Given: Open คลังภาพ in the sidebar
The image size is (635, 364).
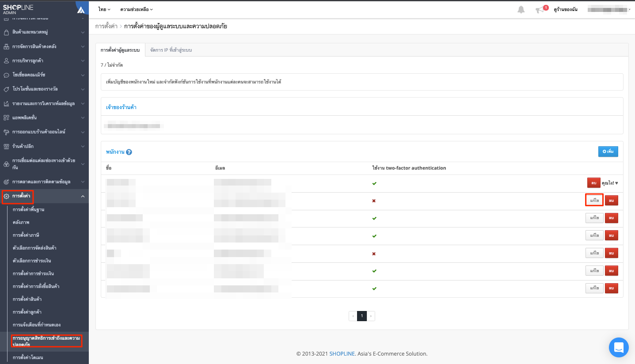Looking at the screenshot, I should (x=21, y=222).
